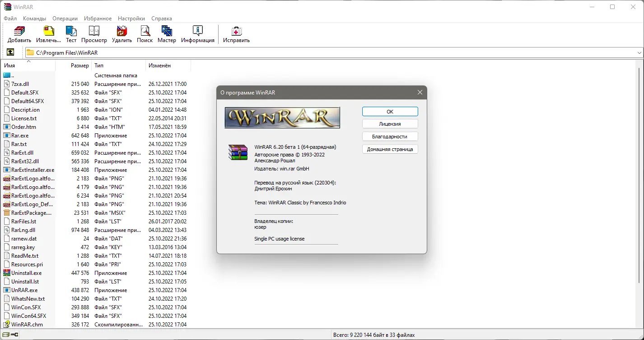Sort files by the Тип column
Screen dimensions: 644x340
[118, 66]
